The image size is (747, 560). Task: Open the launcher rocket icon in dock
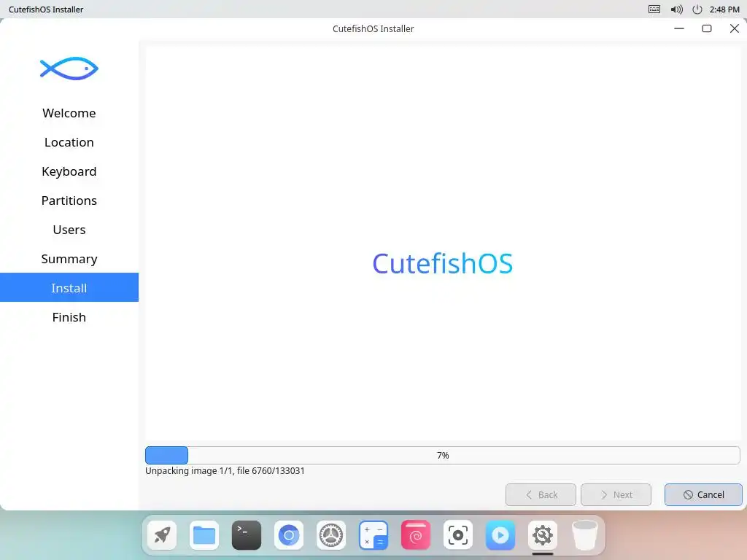coord(162,535)
